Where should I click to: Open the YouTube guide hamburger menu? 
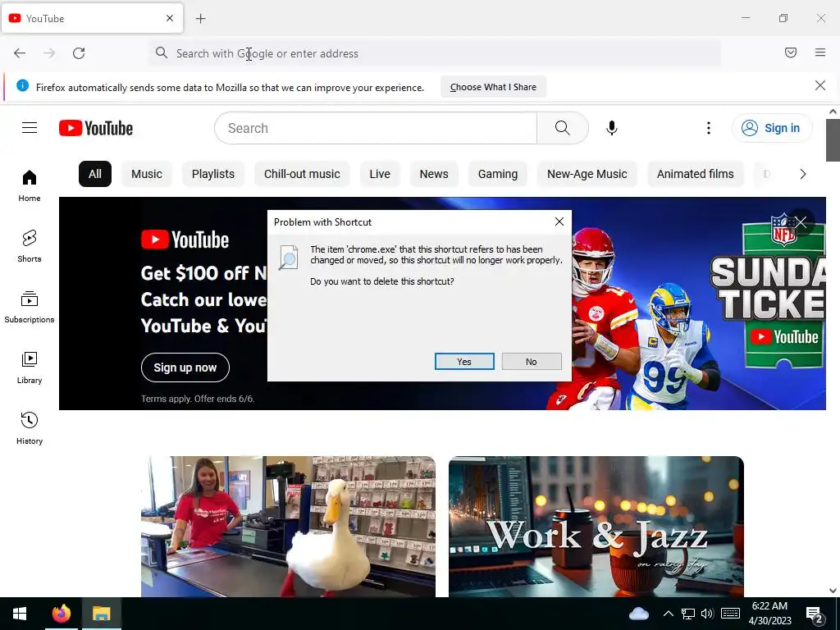pyautogui.click(x=30, y=128)
